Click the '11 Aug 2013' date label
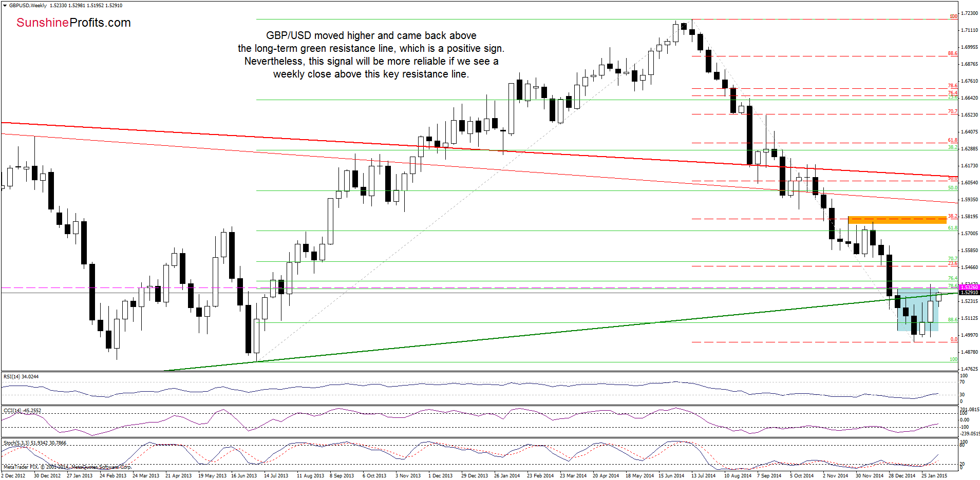The width and height of the screenshot is (980, 480). (310, 476)
